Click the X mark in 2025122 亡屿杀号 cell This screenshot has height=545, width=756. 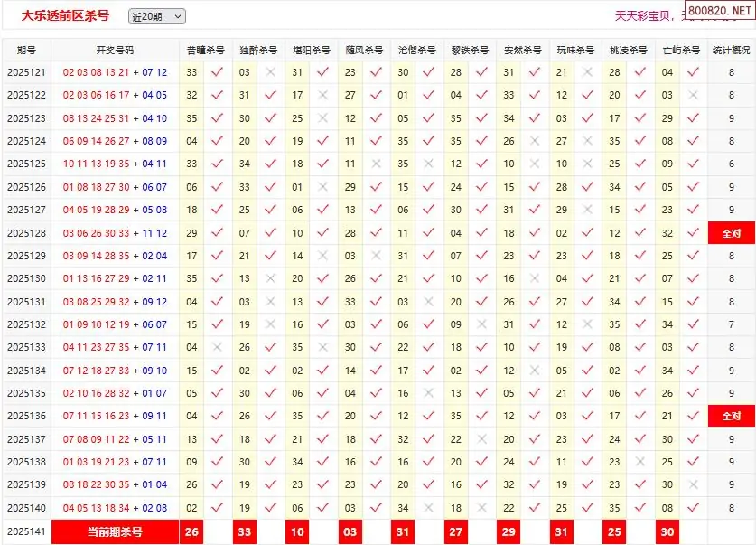(694, 95)
